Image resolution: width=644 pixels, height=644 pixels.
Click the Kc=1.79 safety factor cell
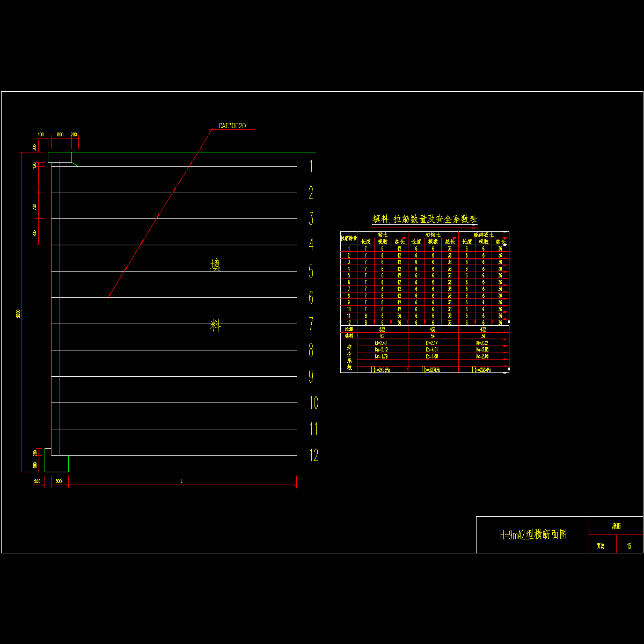pyautogui.click(x=381, y=356)
